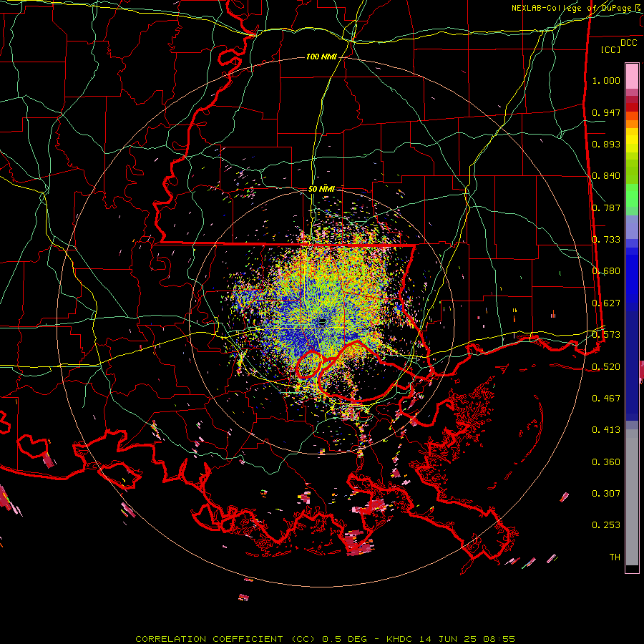Pick the light pink color bar segment
This screenshot has width=644, height=644.
[x=632, y=76]
